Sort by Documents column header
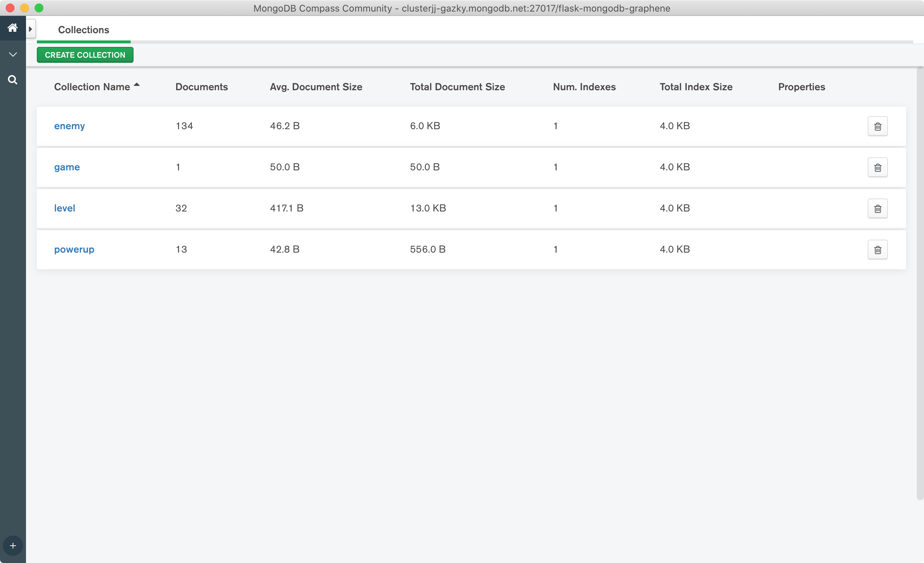Screen dimensions: 924x563 pos(201,87)
